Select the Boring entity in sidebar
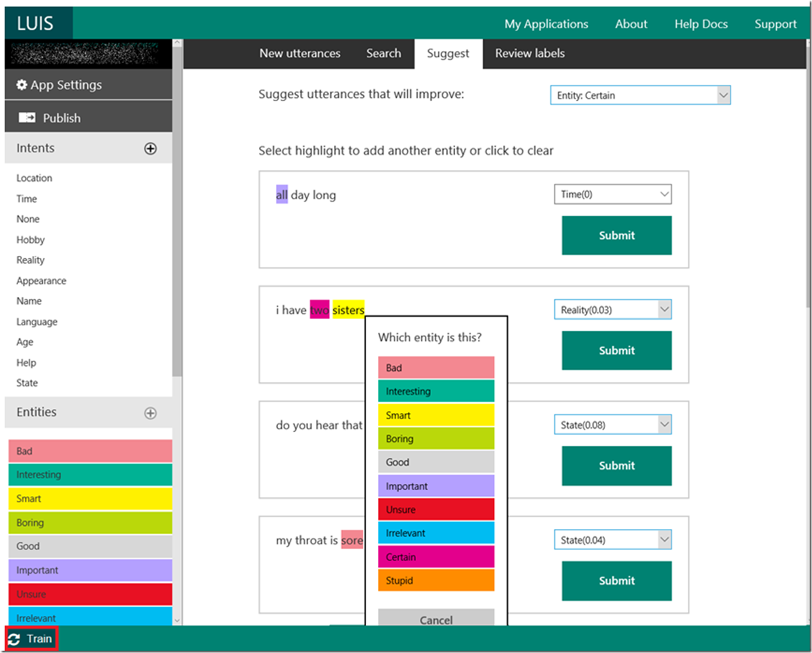812x653 pixels. pyautogui.click(x=90, y=522)
